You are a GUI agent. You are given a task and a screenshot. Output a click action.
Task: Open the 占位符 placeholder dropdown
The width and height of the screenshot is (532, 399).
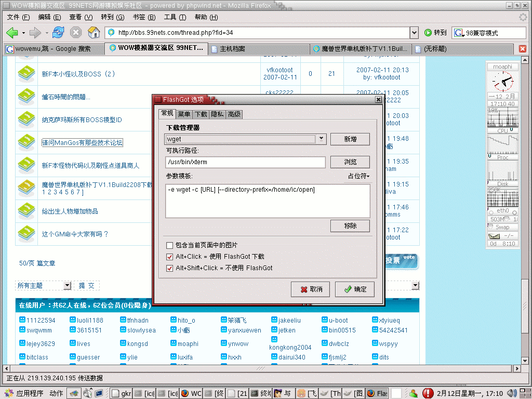pyautogui.click(x=358, y=176)
